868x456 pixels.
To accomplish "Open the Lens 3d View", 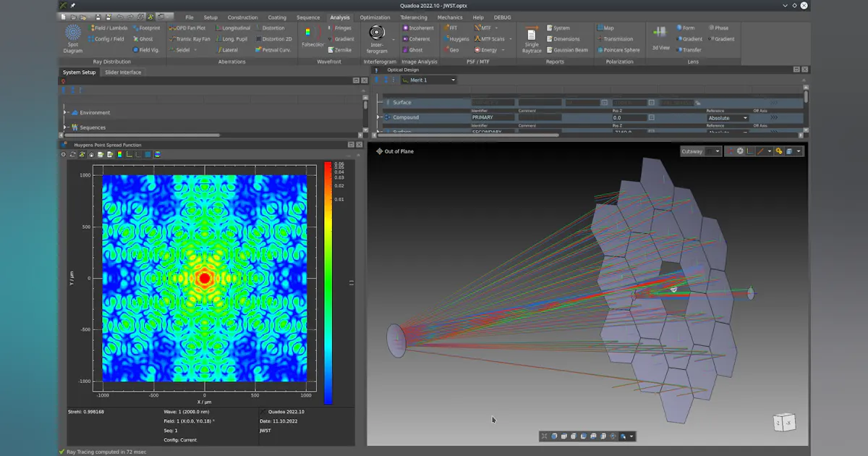I will click(660, 38).
